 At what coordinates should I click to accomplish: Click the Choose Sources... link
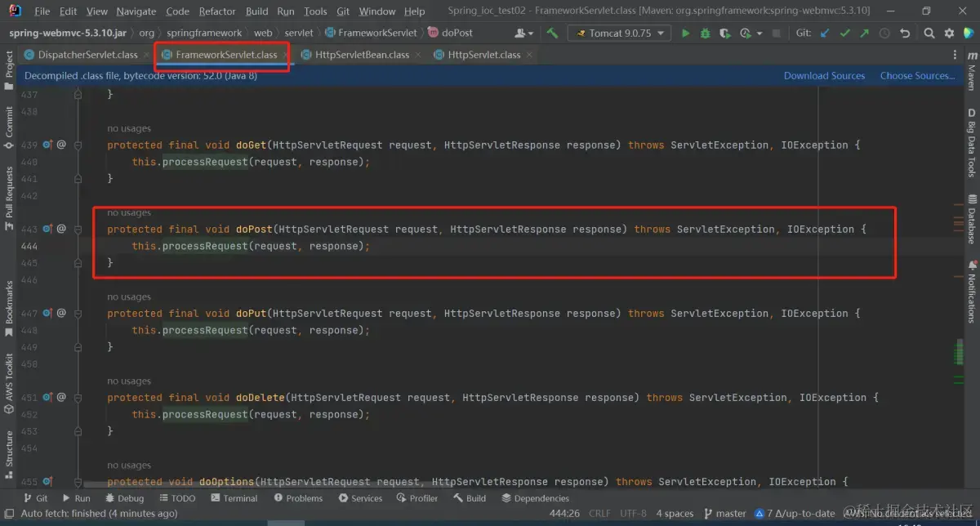click(x=917, y=75)
